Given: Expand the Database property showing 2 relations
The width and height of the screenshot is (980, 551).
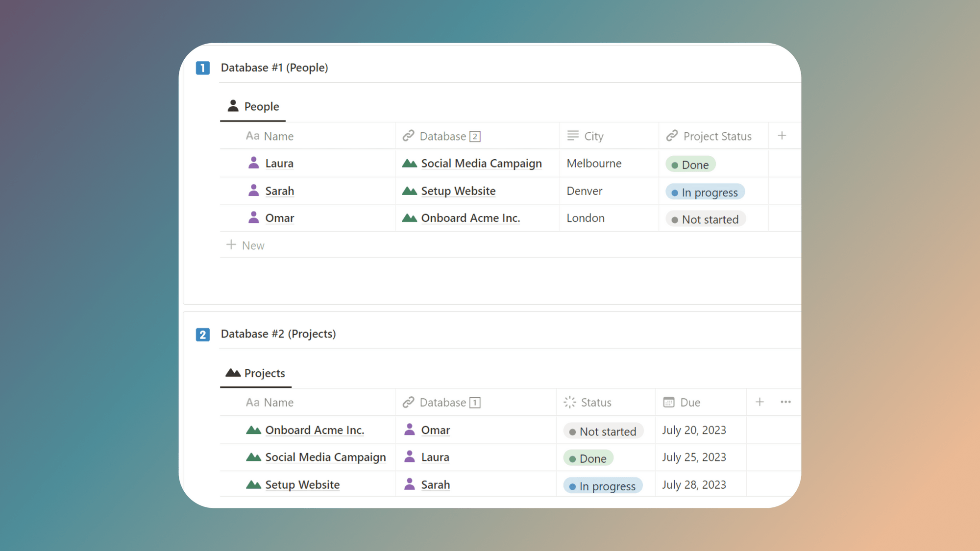Looking at the screenshot, I should (474, 136).
